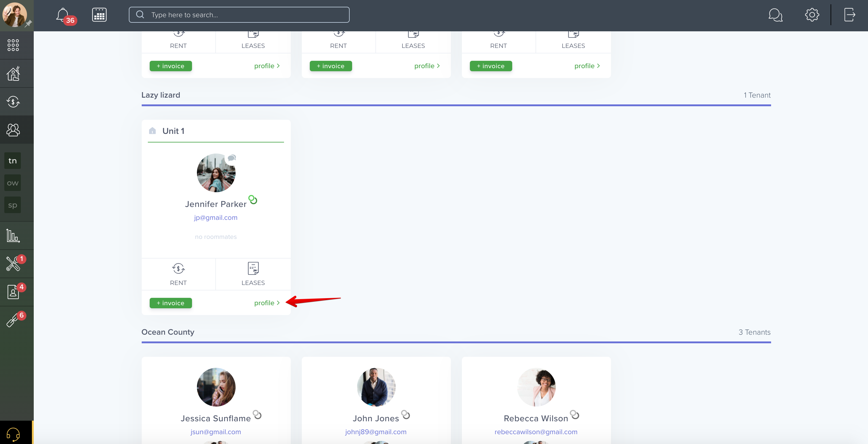This screenshot has height=444, width=868.
Task: Open the maintenance tools icon with badge 1
Action: pyautogui.click(x=14, y=263)
